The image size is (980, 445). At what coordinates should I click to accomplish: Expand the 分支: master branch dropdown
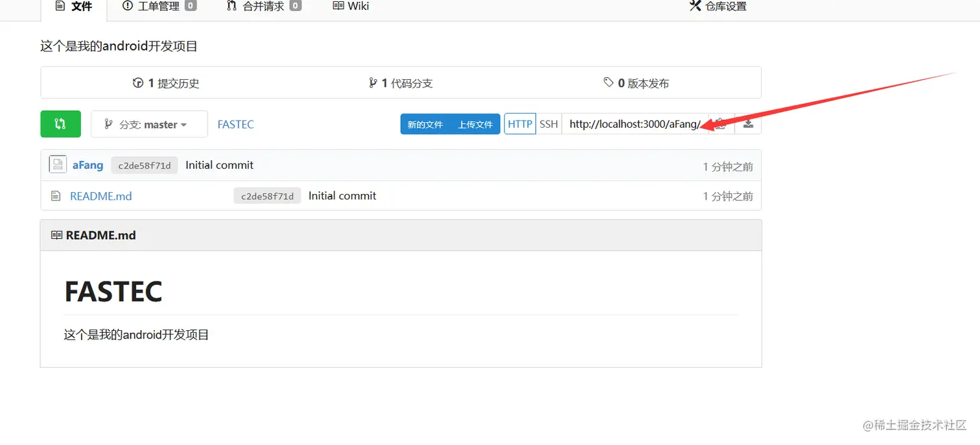pyautogui.click(x=149, y=124)
